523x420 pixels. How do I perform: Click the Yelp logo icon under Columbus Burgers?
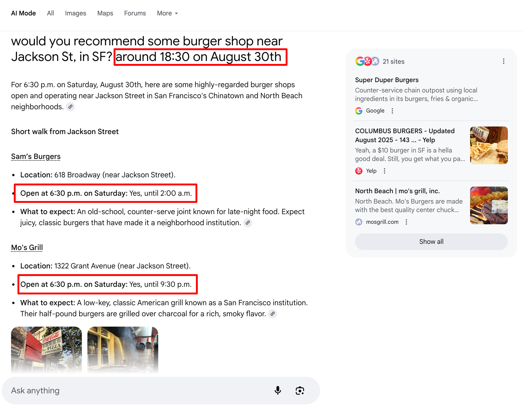(359, 171)
